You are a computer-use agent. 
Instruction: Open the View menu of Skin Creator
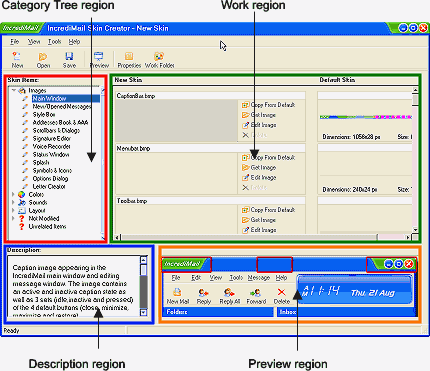(x=34, y=42)
